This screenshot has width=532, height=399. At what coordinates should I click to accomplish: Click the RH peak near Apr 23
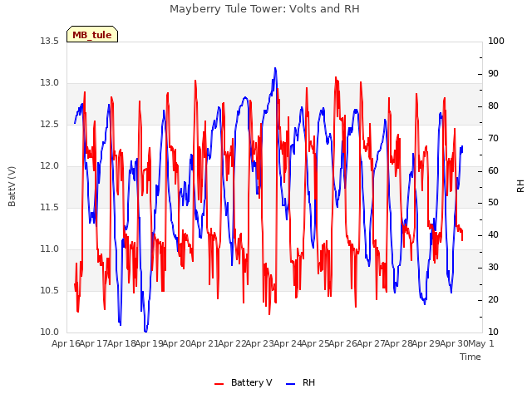[x=275, y=68]
